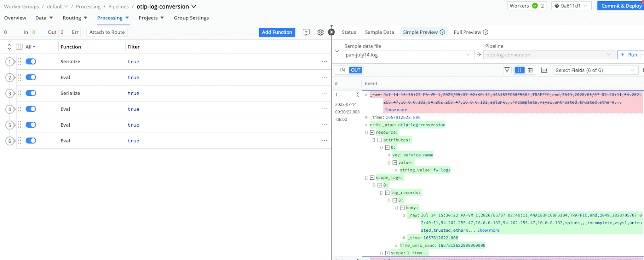
Task: Disable function 1 Serialize toggle
Action: pyautogui.click(x=31, y=62)
